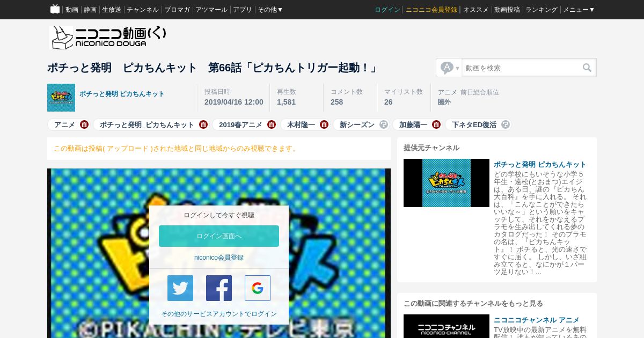This screenshot has width=644, height=338.
Task: Open channel avatar thumbnail near title
Action: tap(61, 98)
